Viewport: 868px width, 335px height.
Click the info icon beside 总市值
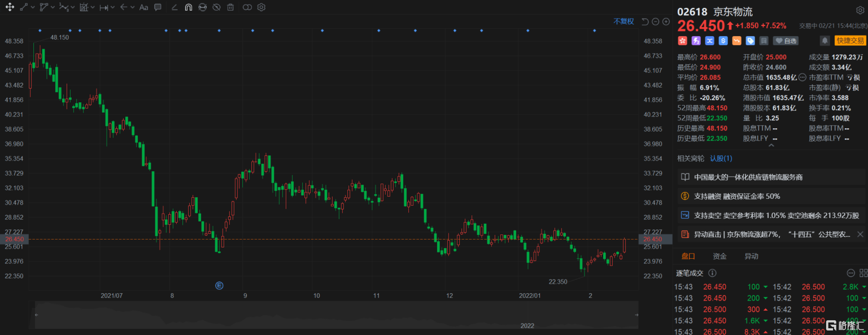pyautogui.click(x=802, y=77)
